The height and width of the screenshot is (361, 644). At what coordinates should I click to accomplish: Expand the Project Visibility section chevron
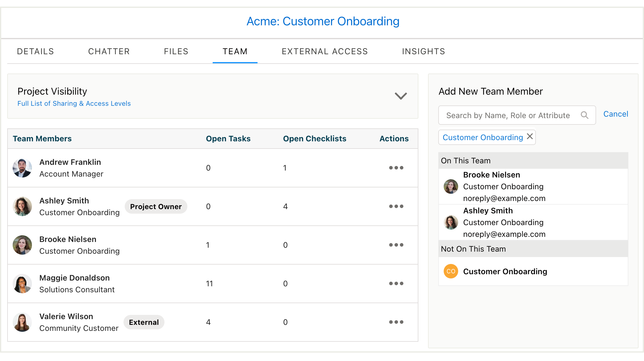[401, 96]
